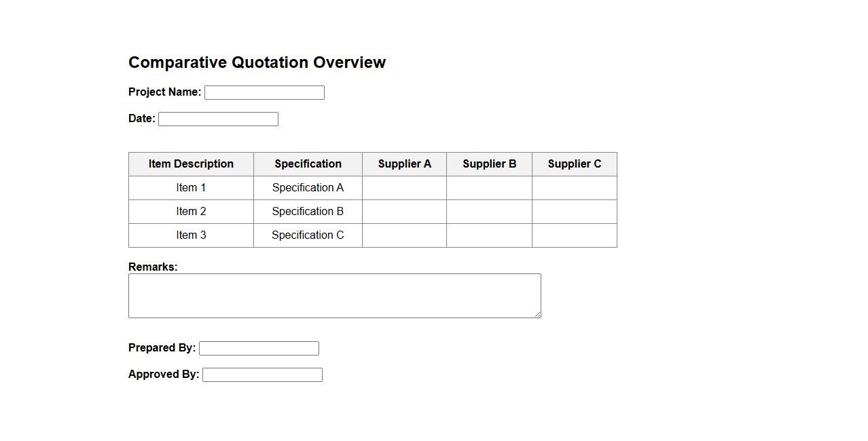Click the Project Name input field
Image resolution: width=868 pixels, height=441 pixels.
click(264, 93)
